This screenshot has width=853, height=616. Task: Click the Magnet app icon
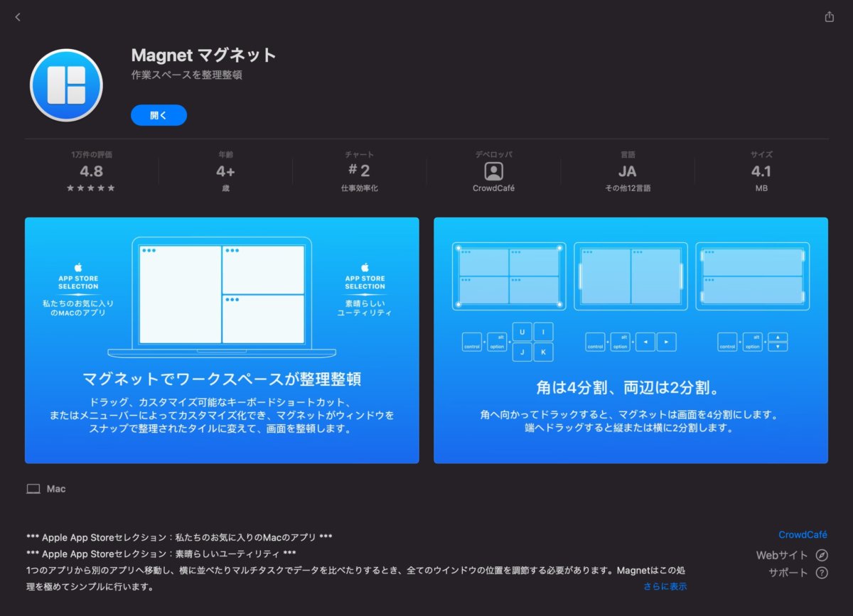(x=66, y=84)
